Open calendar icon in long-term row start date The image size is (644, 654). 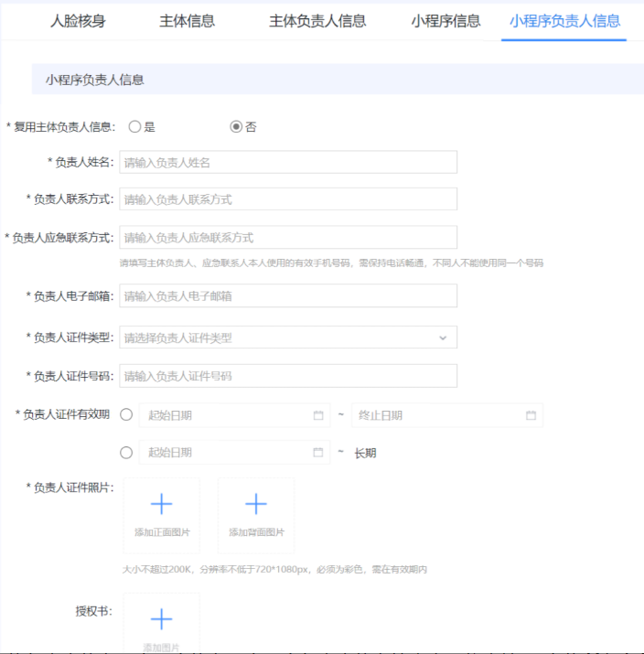pos(318,453)
